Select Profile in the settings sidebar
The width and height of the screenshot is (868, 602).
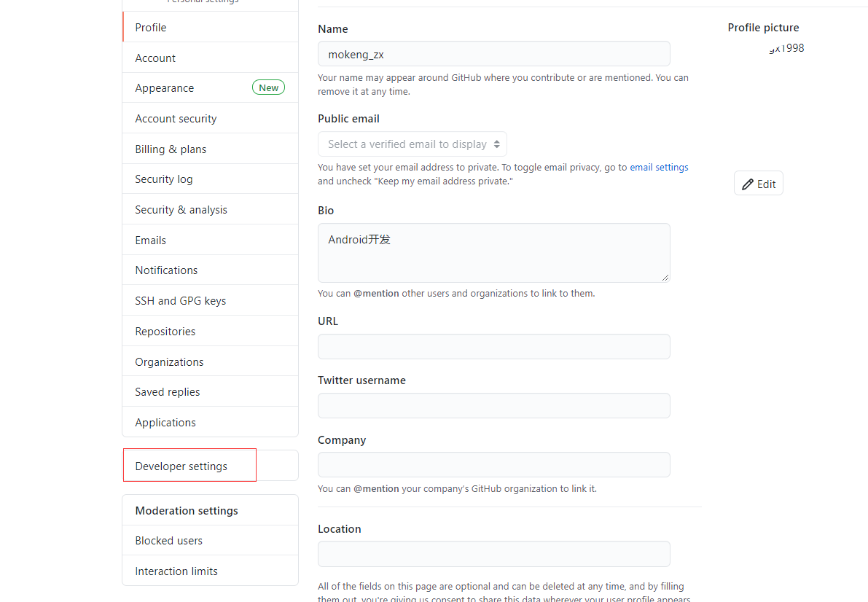point(150,27)
